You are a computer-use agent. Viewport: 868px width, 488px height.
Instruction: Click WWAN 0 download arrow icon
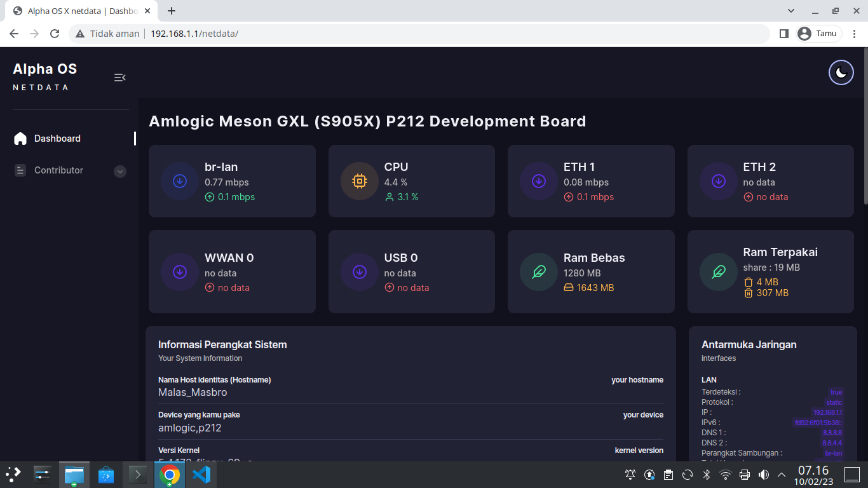(180, 272)
